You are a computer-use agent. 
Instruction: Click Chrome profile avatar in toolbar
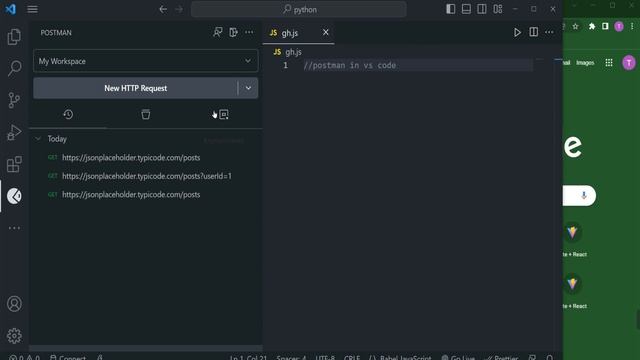pyautogui.click(x=619, y=27)
